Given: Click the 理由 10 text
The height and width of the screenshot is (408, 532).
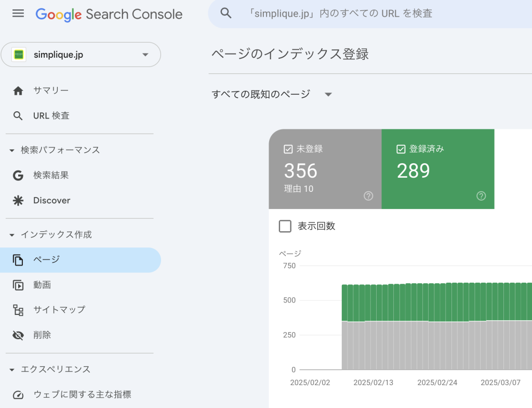Looking at the screenshot, I should (x=299, y=189).
